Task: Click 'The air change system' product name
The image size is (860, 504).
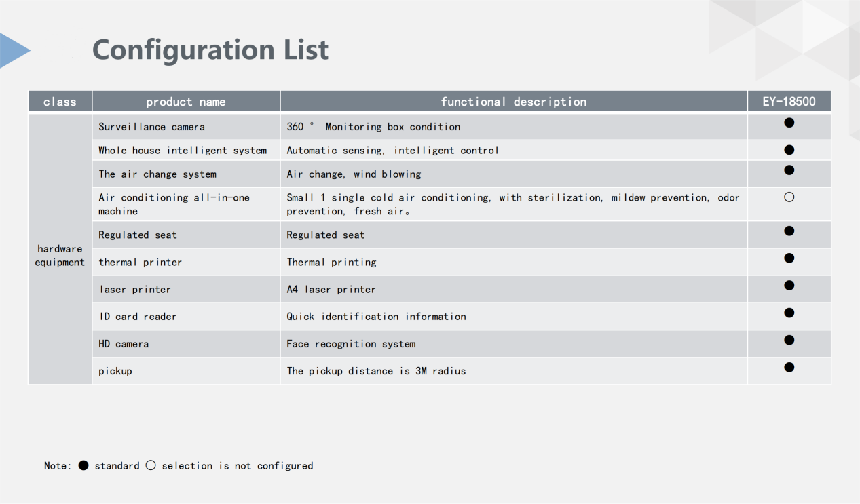Action: (x=157, y=174)
